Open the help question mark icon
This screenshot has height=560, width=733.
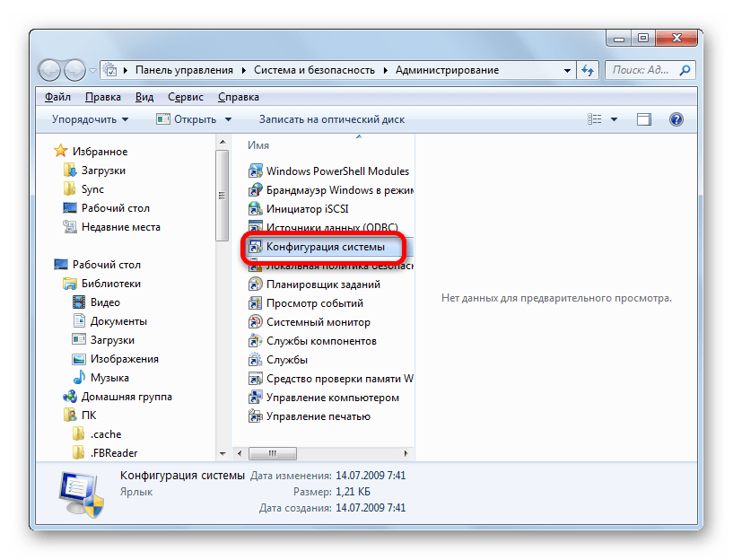[x=676, y=119]
